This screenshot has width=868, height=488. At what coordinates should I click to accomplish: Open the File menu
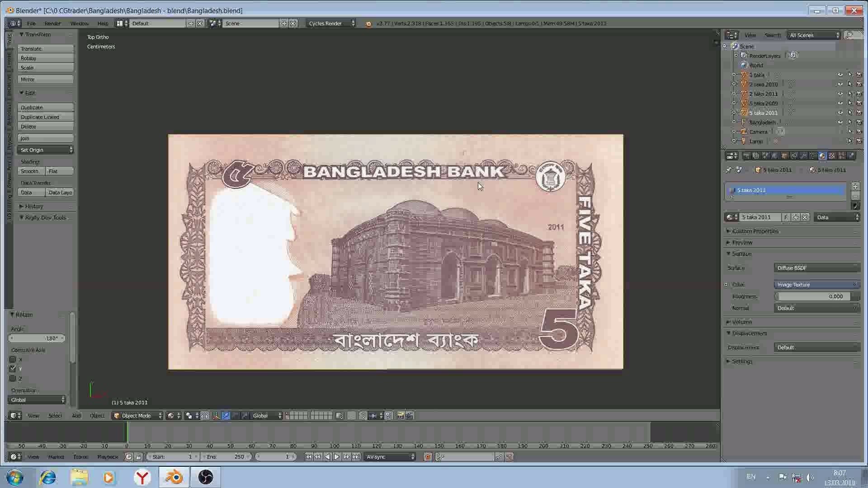[x=31, y=23]
